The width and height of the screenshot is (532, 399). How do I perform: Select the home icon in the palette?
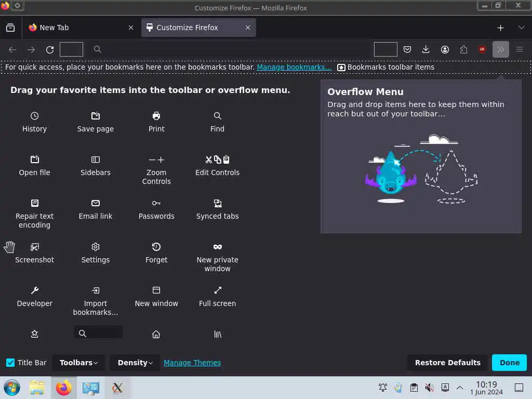pos(156,335)
